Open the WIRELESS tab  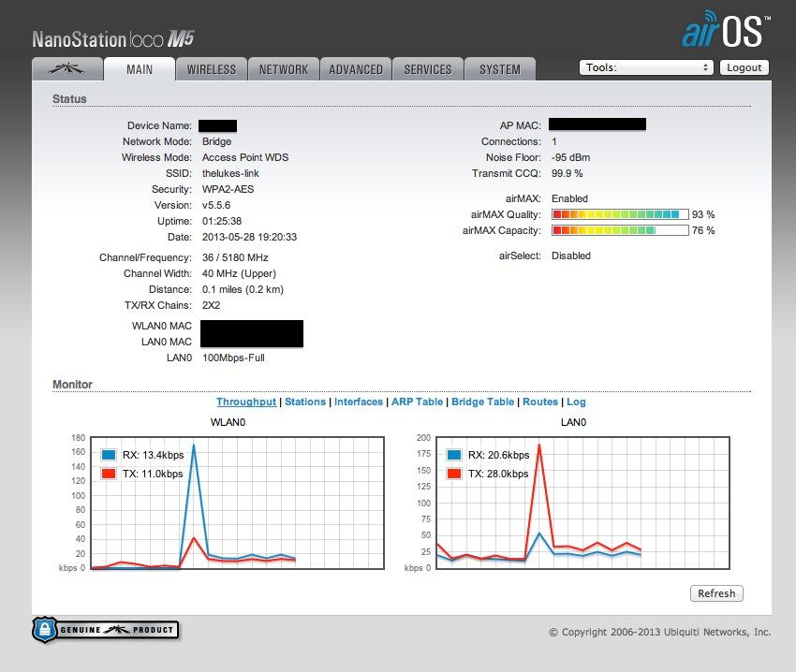click(x=212, y=69)
